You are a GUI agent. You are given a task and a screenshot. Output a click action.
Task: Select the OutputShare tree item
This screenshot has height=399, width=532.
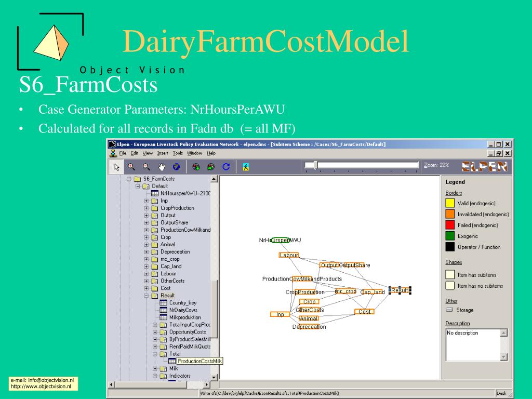(x=174, y=222)
